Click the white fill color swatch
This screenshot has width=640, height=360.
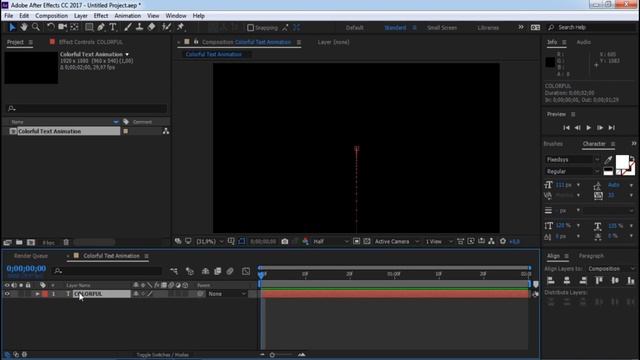click(622, 162)
